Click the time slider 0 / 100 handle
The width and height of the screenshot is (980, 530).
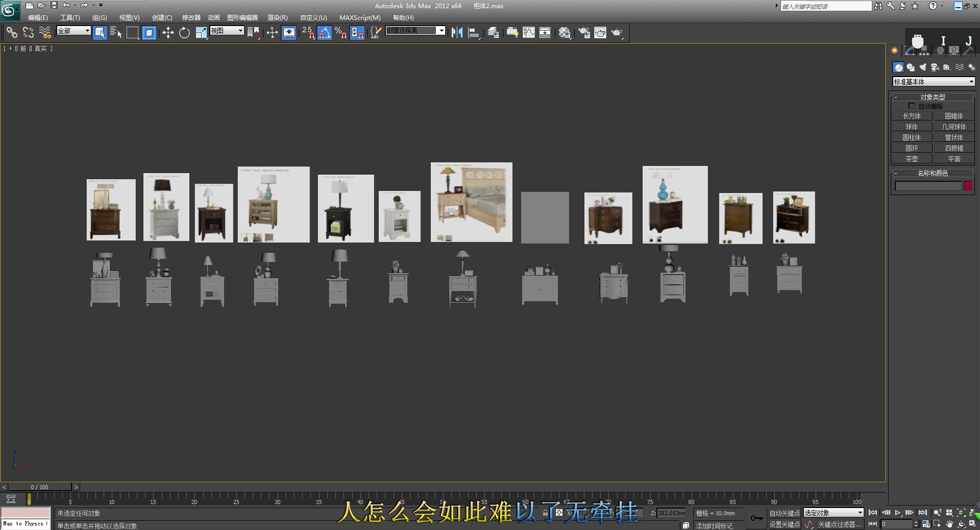39,487
